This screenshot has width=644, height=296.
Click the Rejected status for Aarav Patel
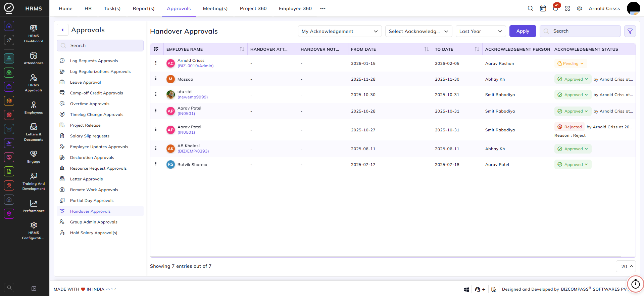569,127
